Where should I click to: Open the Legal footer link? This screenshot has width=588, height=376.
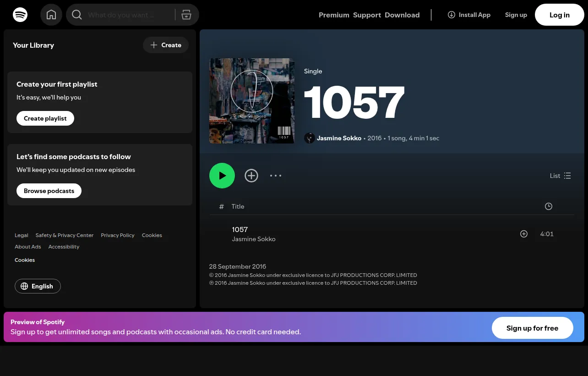pos(22,235)
